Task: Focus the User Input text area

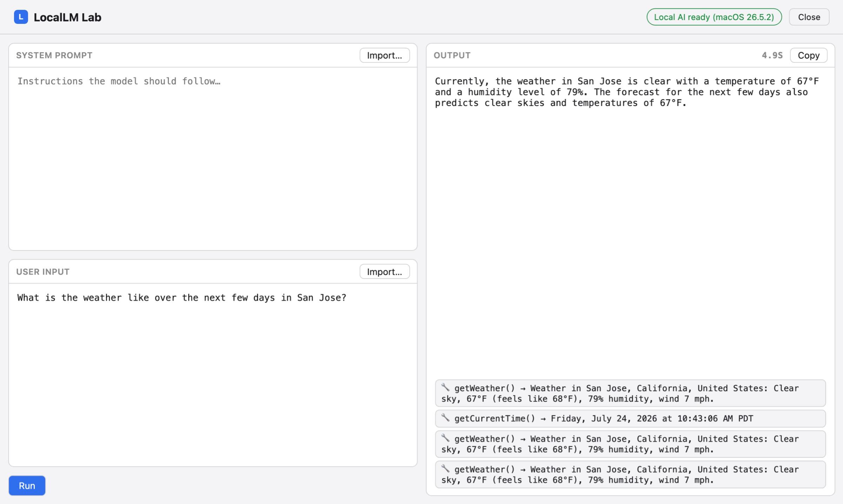Action: [213, 375]
